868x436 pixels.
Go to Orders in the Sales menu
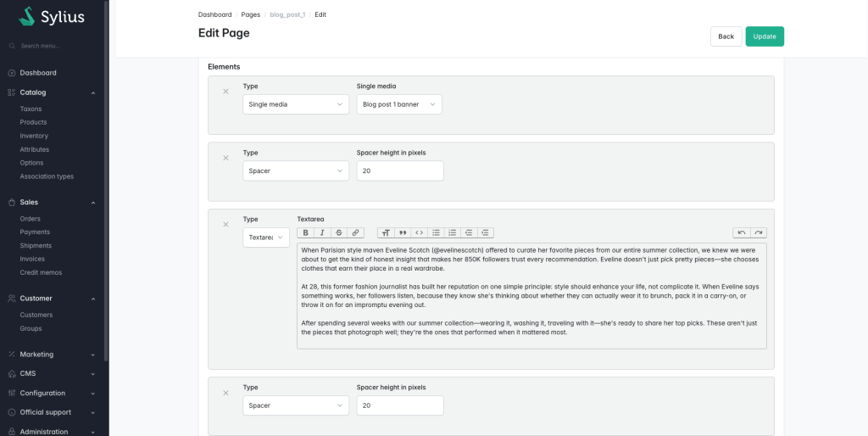point(31,219)
